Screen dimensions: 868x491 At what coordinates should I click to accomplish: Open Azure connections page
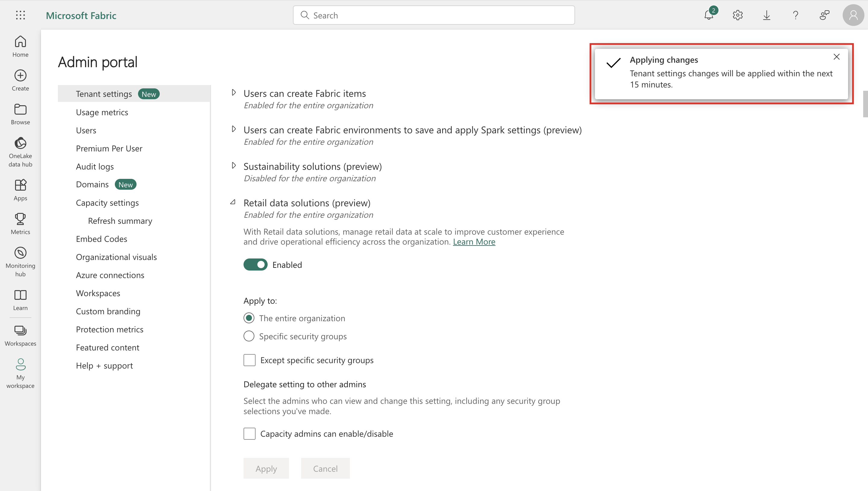(x=110, y=275)
